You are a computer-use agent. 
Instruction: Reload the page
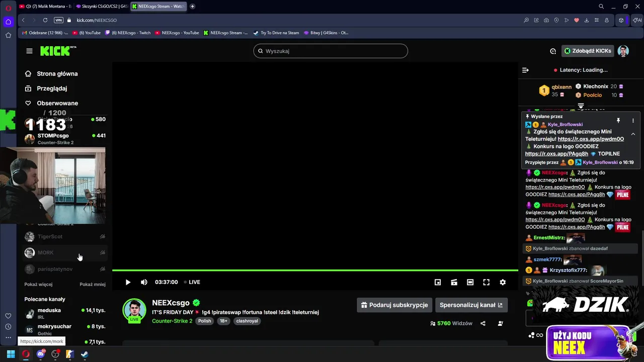(45, 20)
